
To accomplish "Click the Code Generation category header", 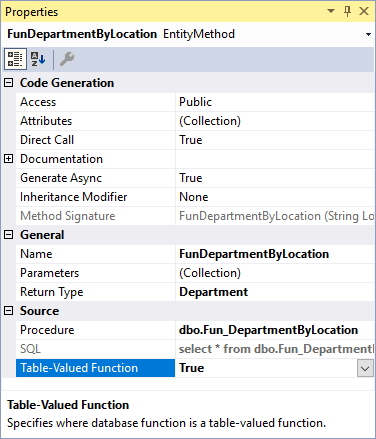I will [x=67, y=83].
